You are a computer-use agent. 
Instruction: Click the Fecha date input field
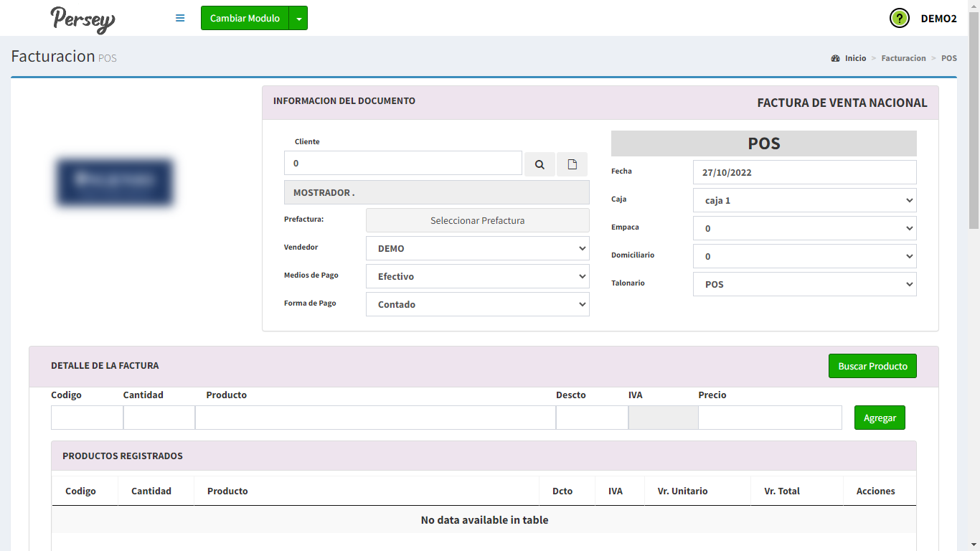point(804,172)
